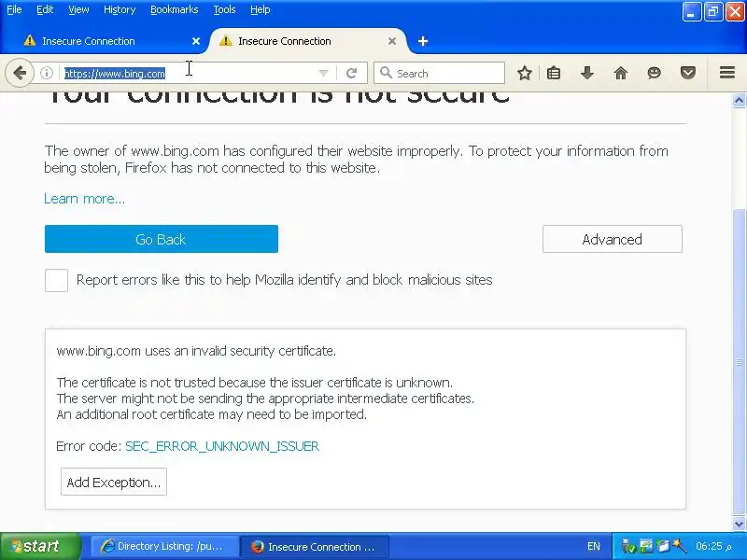Follow the Learn more... link

click(x=84, y=199)
